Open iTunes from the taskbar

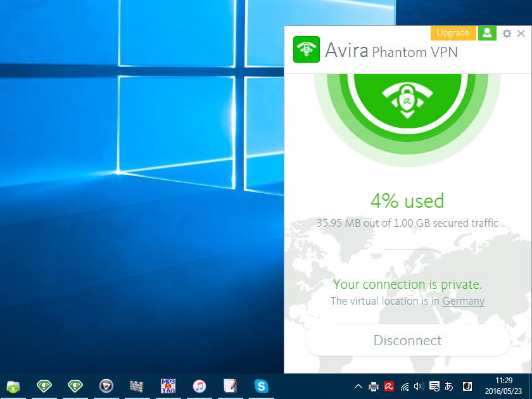pos(199,386)
